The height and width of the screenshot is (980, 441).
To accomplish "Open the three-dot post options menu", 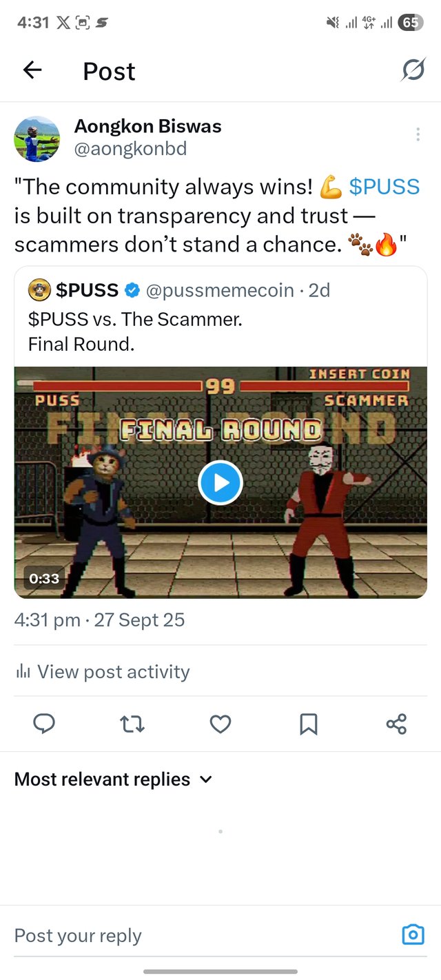I will point(418,134).
